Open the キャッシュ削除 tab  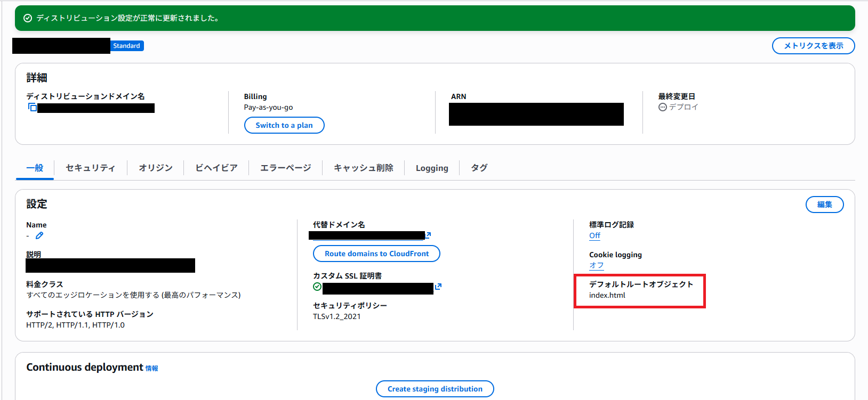[363, 168]
